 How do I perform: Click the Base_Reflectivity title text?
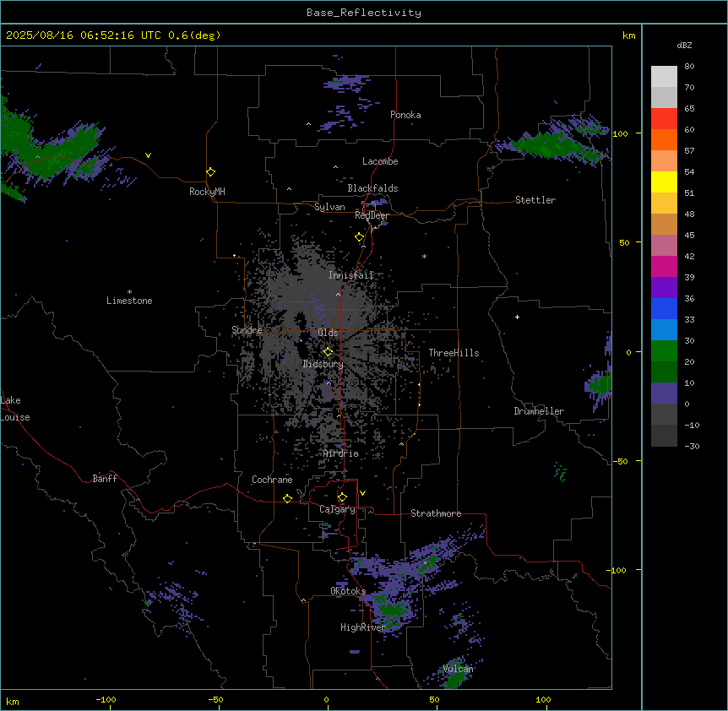(364, 13)
